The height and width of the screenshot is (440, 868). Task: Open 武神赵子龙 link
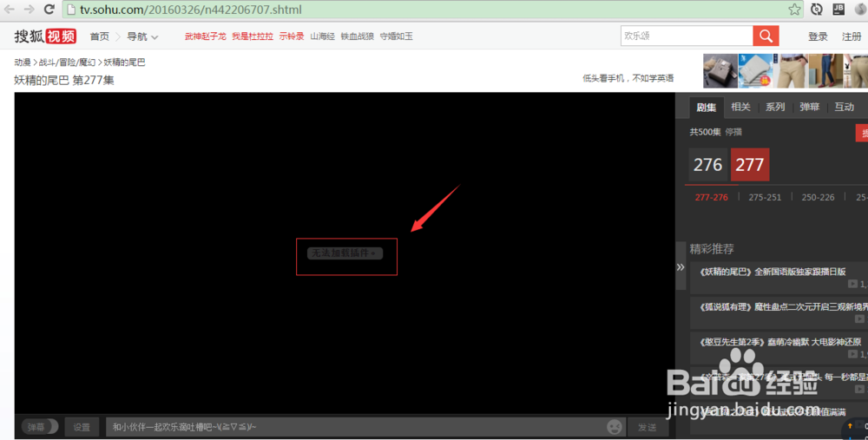[206, 36]
